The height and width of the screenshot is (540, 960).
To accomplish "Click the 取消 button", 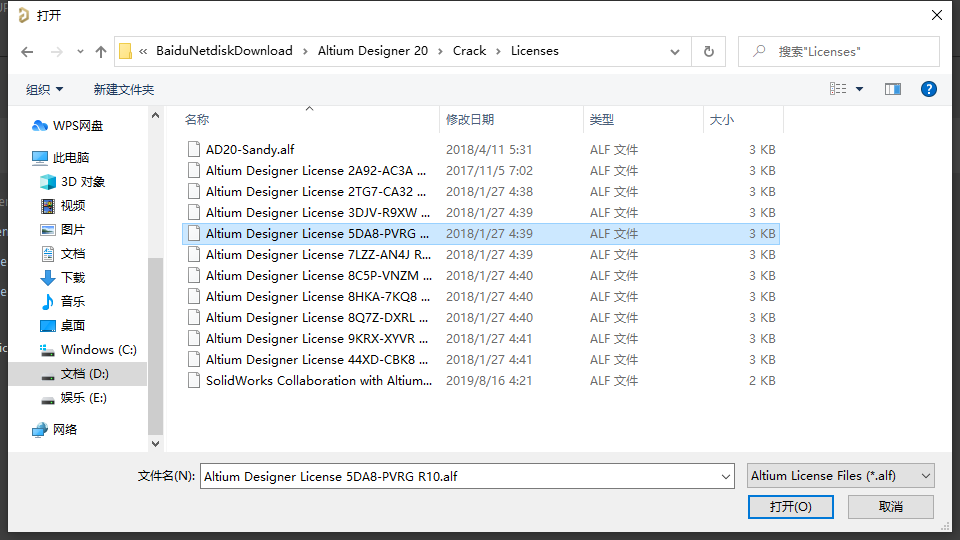I will 891,507.
